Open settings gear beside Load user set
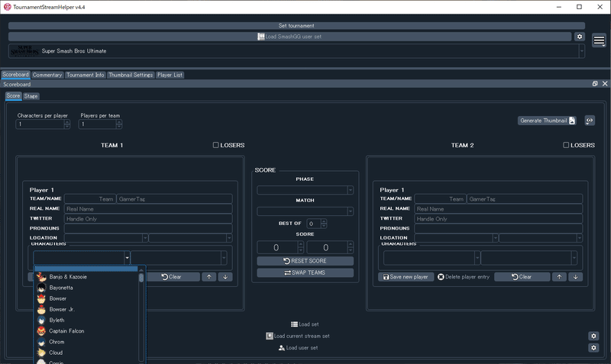Viewport: 611px width, 364px height. pos(593,348)
